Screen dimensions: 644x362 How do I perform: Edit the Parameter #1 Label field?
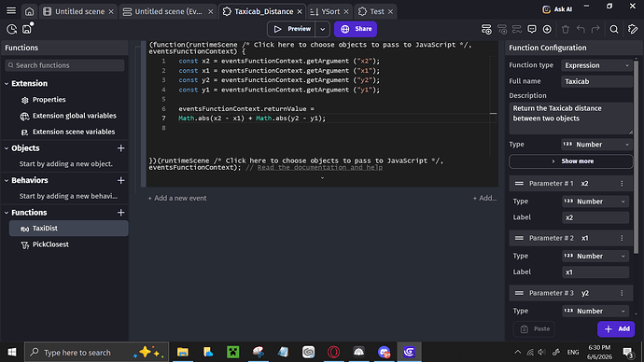click(x=595, y=217)
